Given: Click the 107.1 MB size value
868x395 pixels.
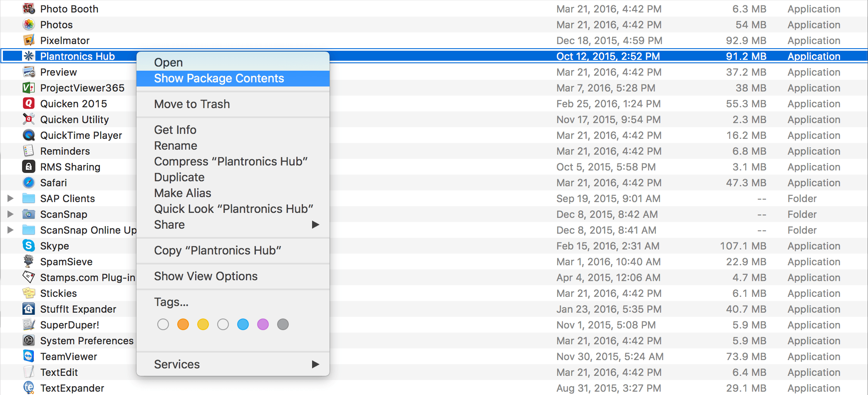Looking at the screenshot, I should (743, 246).
